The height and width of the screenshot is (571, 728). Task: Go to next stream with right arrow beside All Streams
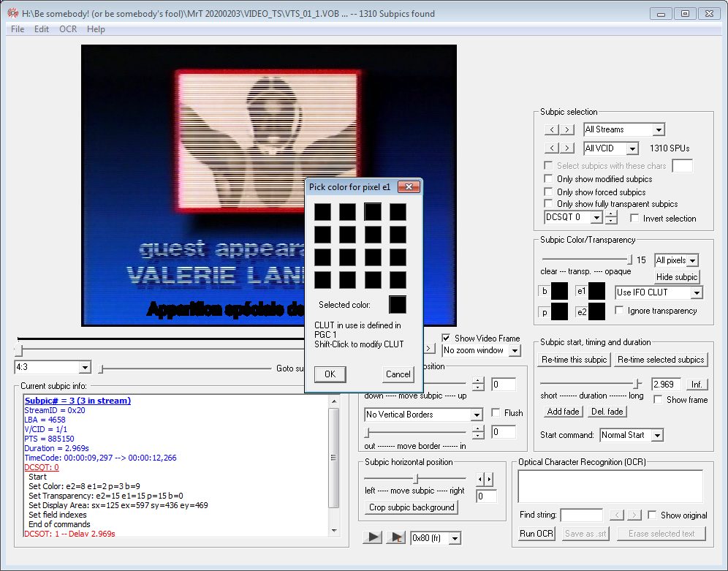click(567, 129)
